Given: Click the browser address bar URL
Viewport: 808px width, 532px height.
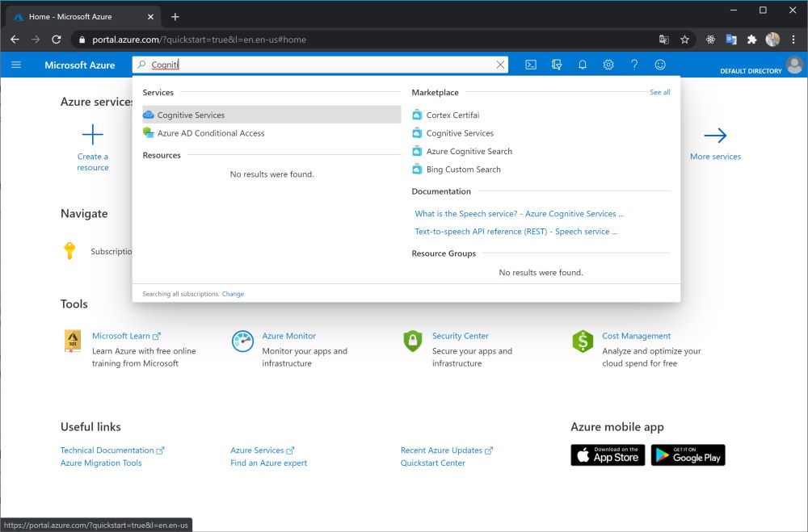Looking at the screenshot, I should coord(199,40).
